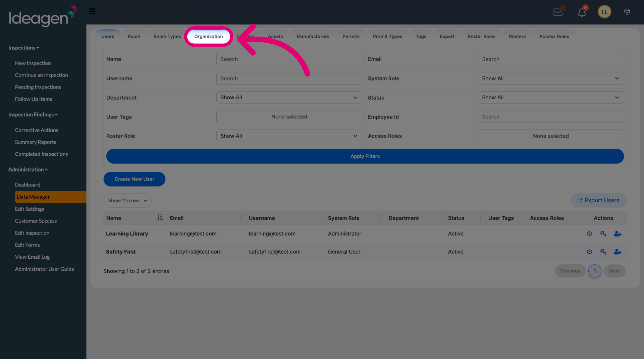This screenshot has height=359, width=644.
Task: Click key icon for Safety First
Action: [603, 252]
